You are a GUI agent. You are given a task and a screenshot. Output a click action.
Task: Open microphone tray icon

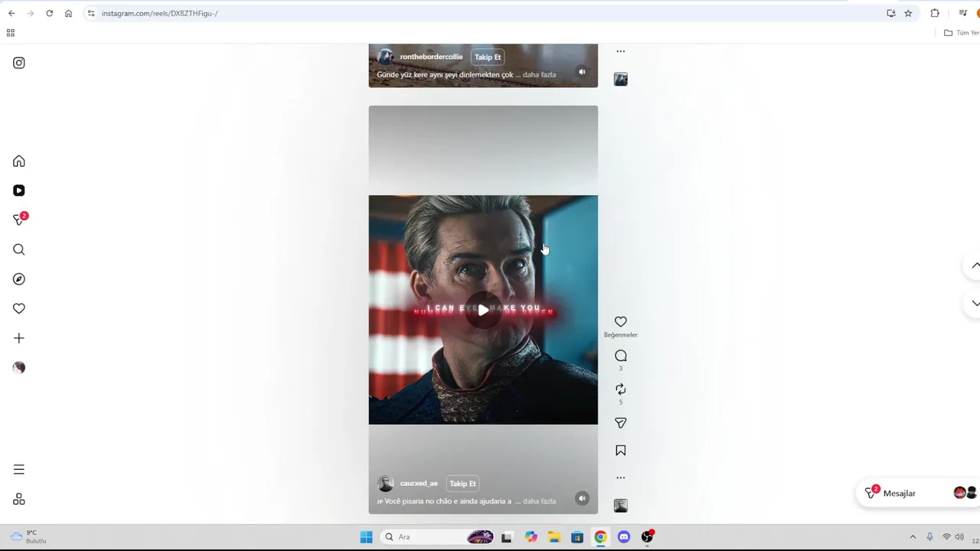(929, 537)
